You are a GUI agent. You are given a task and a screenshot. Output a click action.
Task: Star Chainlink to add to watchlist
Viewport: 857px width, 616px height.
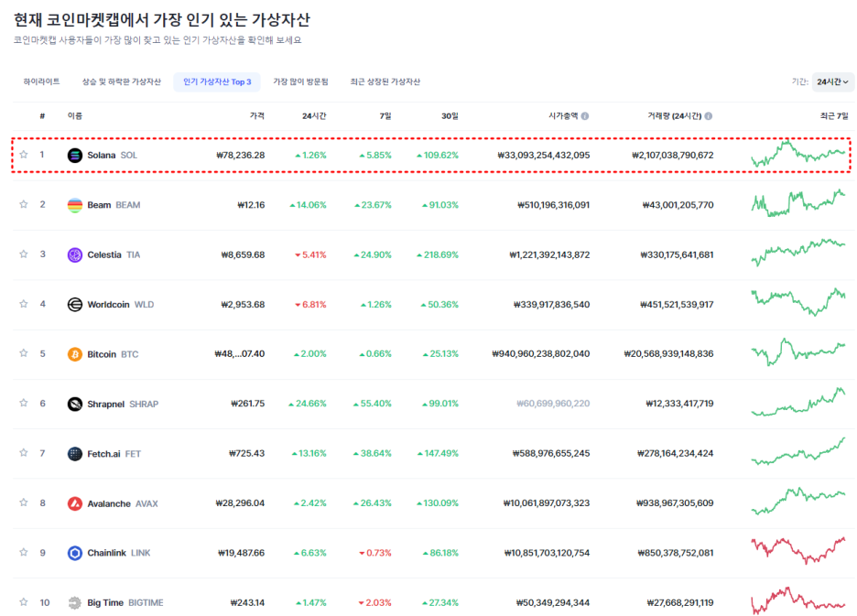(24, 552)
